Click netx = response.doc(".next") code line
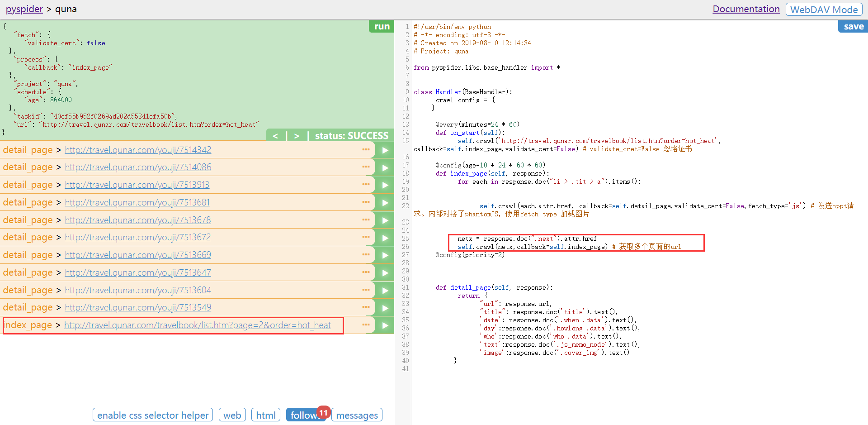This screenshot has width=868, height=425. tap(527, 239)
